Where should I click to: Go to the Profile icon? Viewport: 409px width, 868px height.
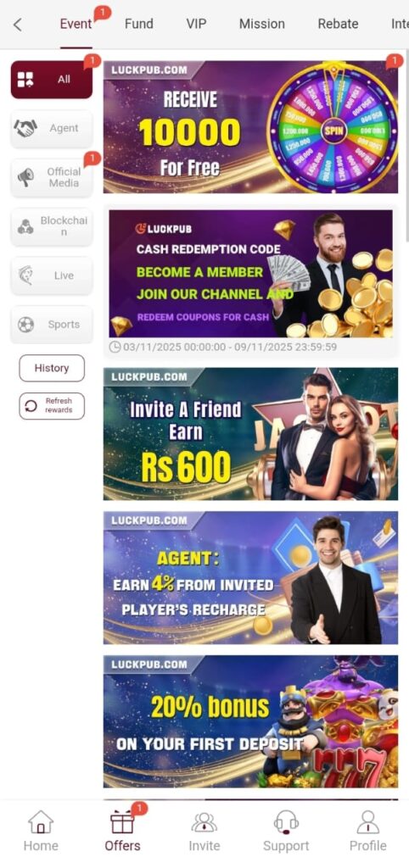(368, 822)
